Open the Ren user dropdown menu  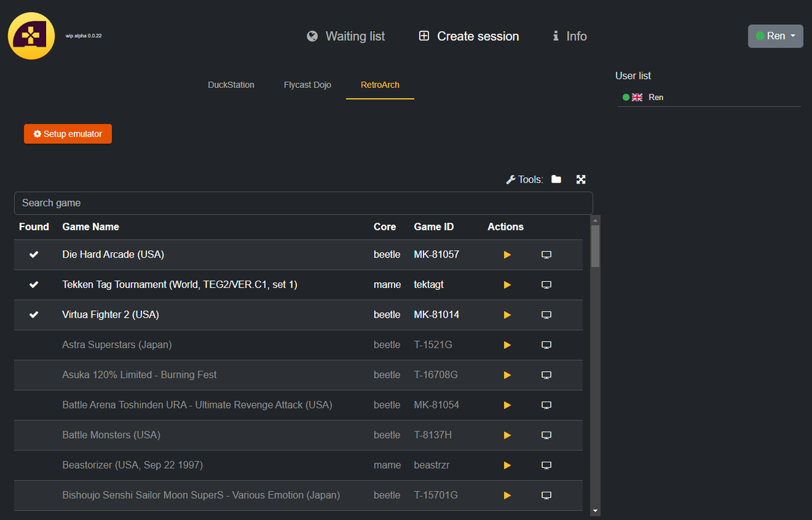pos(775,36)
